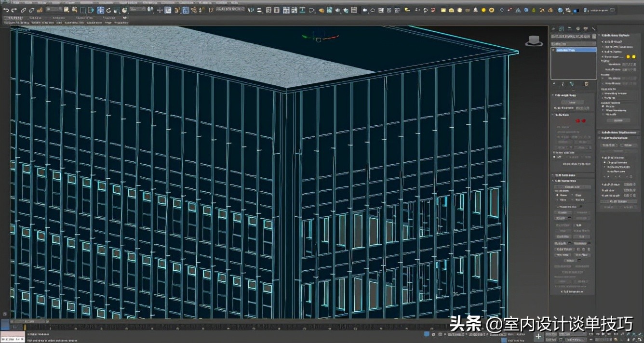Click the Undo icon on the main toolbar

pyautogui.click(x=7, y=10)
